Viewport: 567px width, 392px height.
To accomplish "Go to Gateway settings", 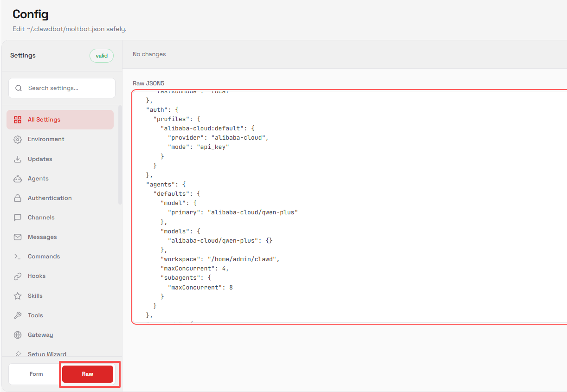I will [x=60, y=335].
